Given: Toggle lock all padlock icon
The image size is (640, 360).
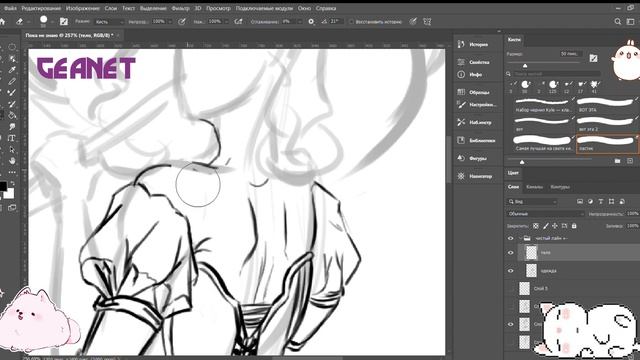Looking at the screenshot, I should click(574, 226).
